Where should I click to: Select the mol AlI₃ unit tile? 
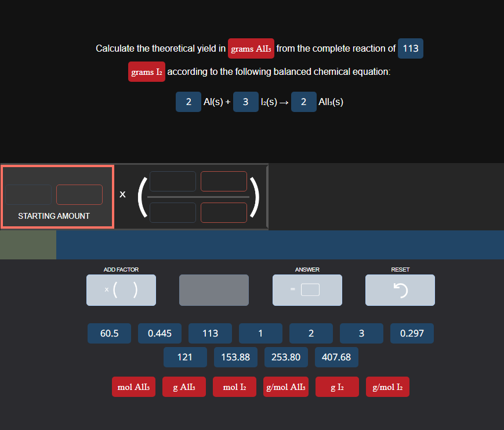coord(133,386)
